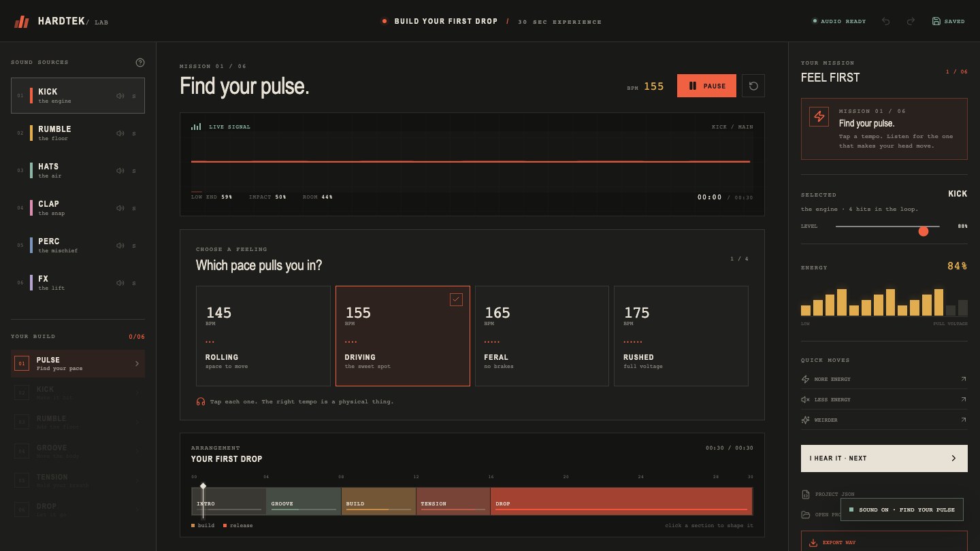
Task: Select the PERC sound source row
Action: (78, 246)
